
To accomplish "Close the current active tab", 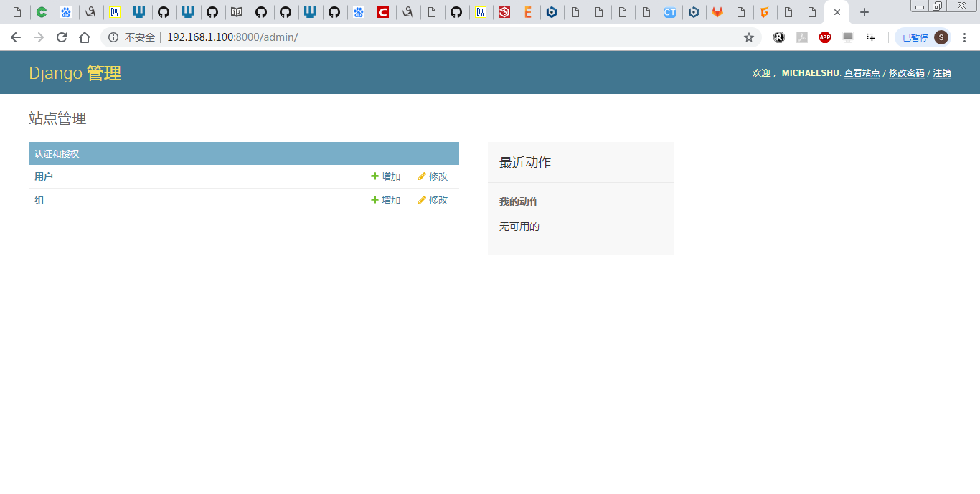I will [x=837, y=12].
